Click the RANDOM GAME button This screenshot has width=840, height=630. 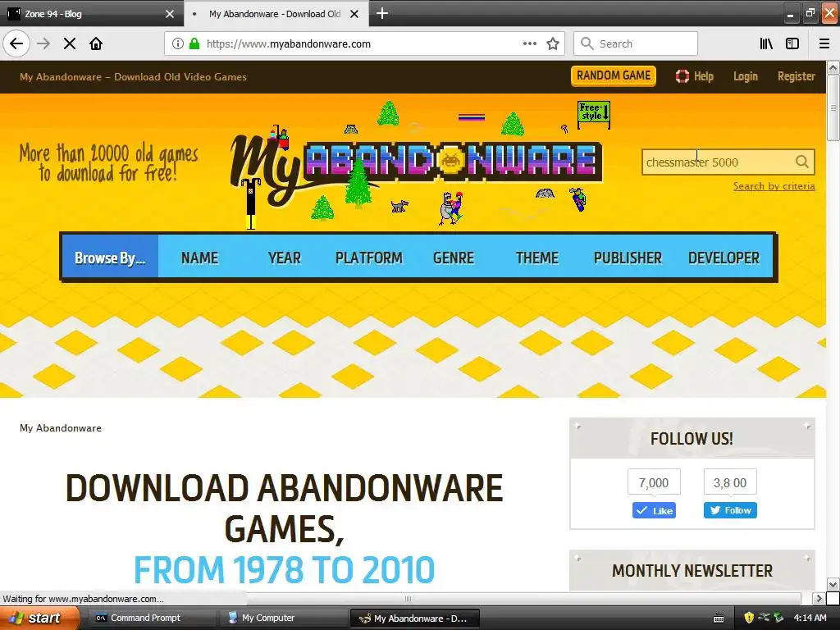(614, 75)
